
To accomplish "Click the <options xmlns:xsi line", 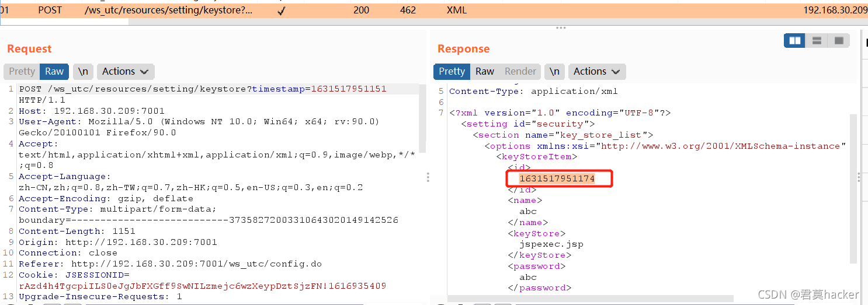I will [x=665, y=146].
